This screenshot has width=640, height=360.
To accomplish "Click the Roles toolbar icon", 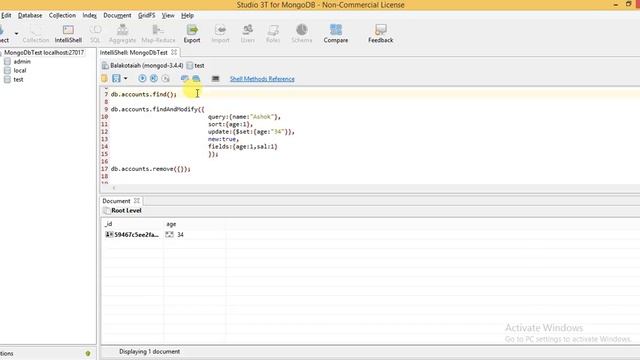I will 273,34.
